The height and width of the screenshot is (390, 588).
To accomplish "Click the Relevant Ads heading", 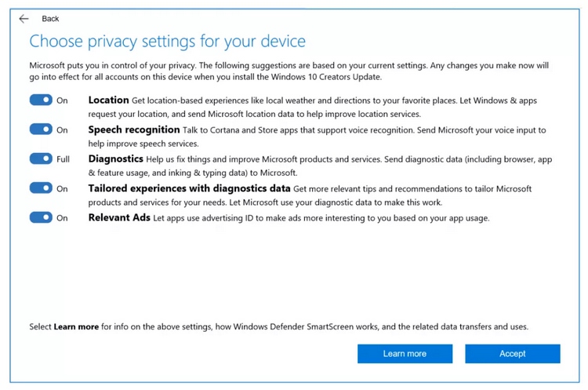I will click(118, 217).
